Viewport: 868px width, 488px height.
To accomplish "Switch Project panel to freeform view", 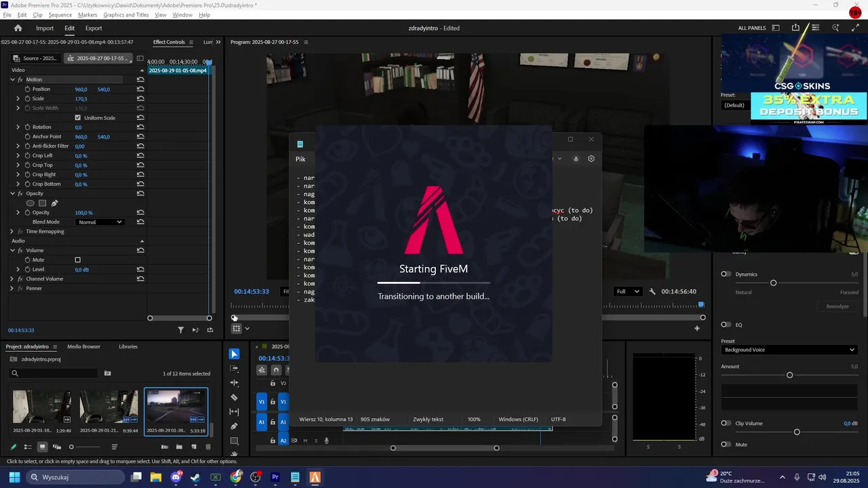I will [57, 447].
